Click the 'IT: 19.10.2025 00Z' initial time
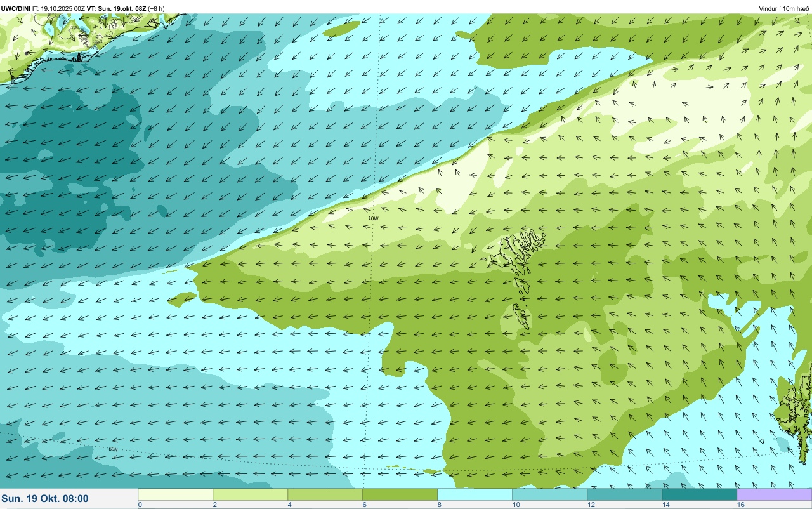The height and width of the screenshot is (509, 812). click(x=58, y=8)
